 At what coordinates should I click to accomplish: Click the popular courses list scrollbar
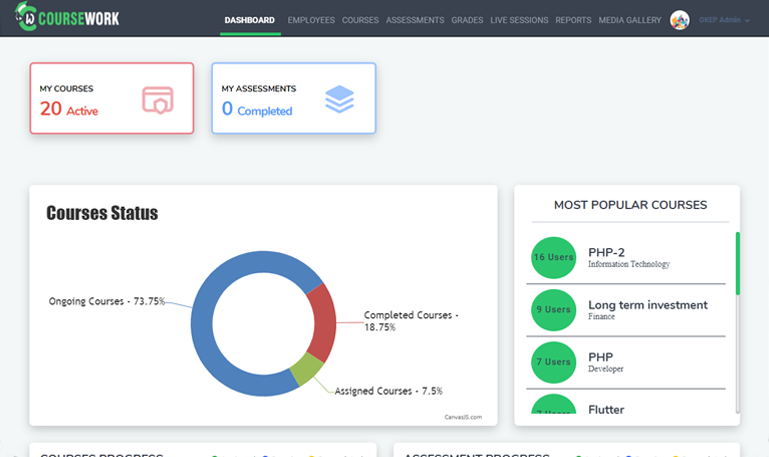pyautogui.click(x=738, y=264)
